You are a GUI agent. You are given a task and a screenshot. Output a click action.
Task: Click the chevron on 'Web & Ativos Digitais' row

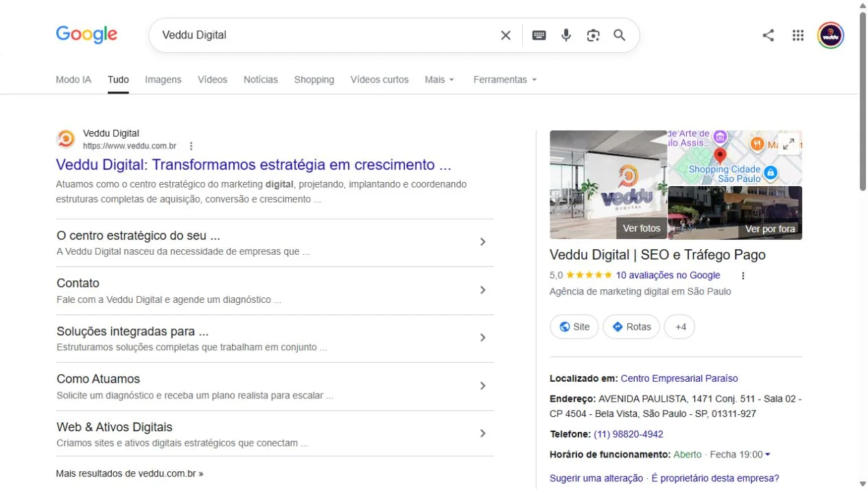[482, 433]
